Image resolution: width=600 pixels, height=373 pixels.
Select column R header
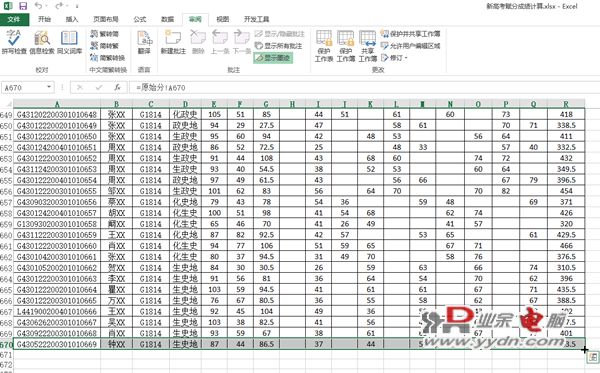point(566,104)
